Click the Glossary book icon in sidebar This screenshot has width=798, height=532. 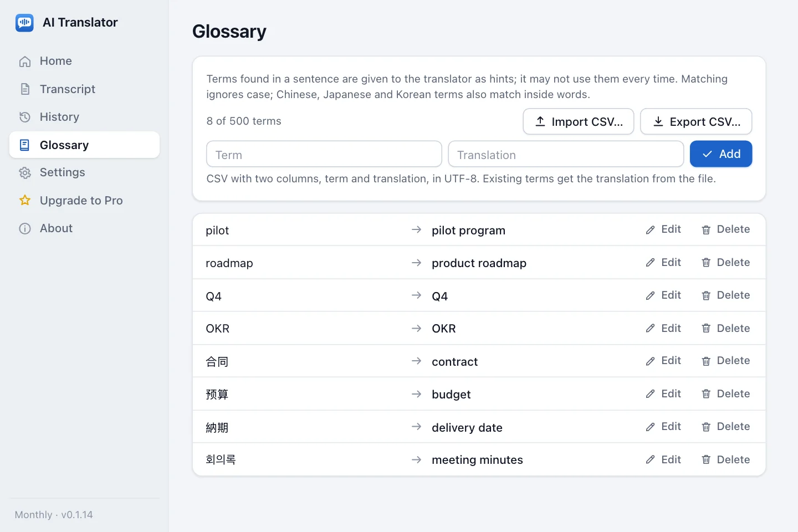[x=25, y=145]
